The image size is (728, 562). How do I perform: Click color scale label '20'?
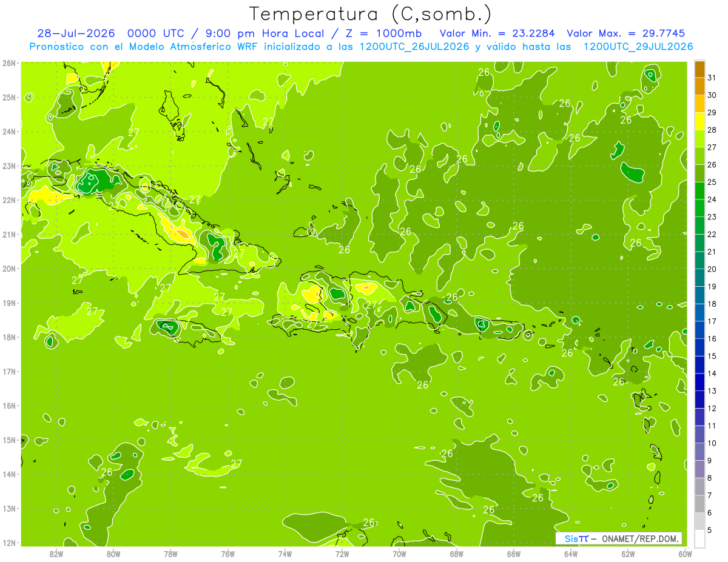712,269
